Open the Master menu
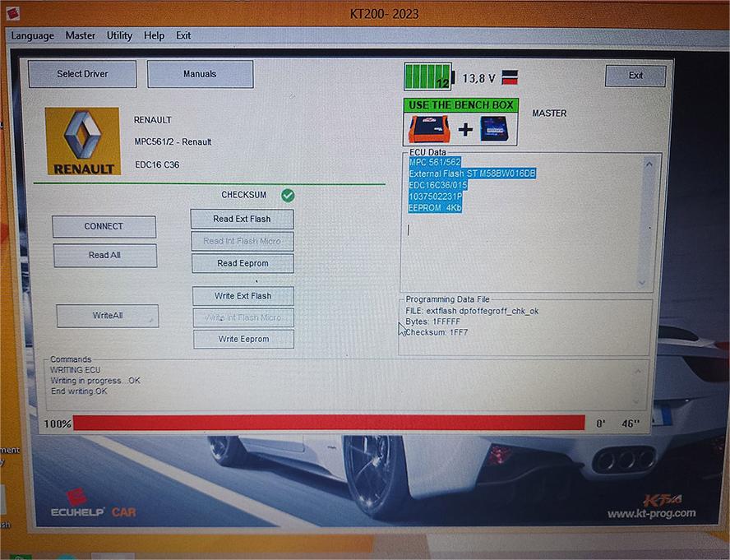The image size is (730, 560). coord(80,35)
